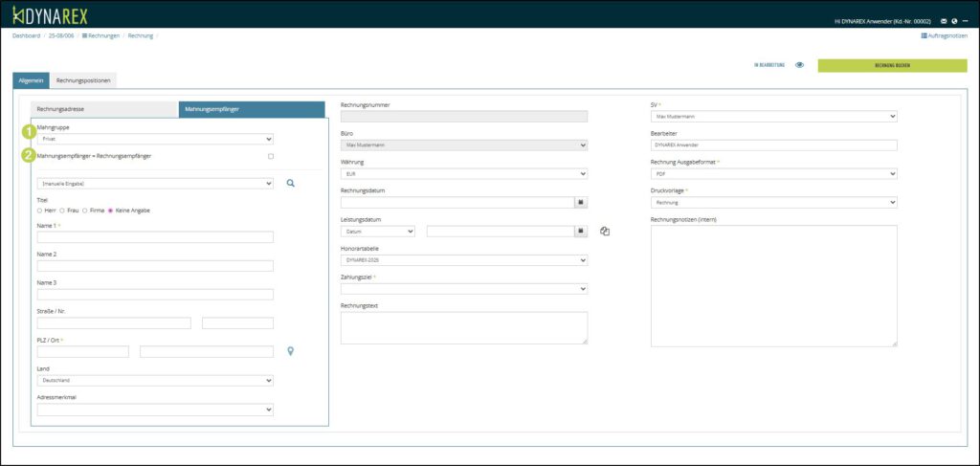Open the Rechnung Ausgabeformat dropdown
This screenshot has height=466, width=980.
(773, 174)
